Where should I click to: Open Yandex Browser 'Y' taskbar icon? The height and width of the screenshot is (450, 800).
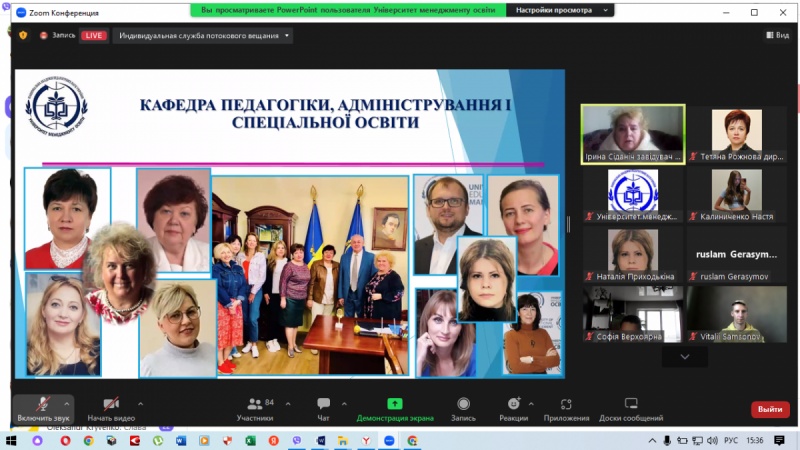click(x=366, y=440)
